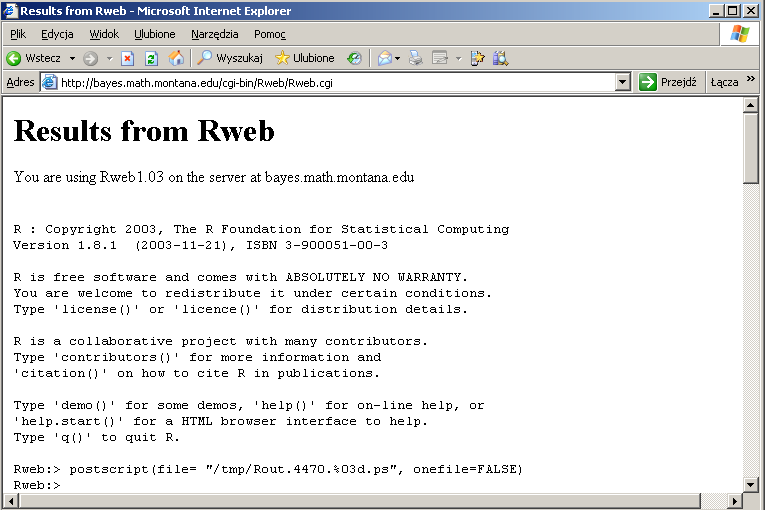Click the page icon in the address bar

[49, 82]
